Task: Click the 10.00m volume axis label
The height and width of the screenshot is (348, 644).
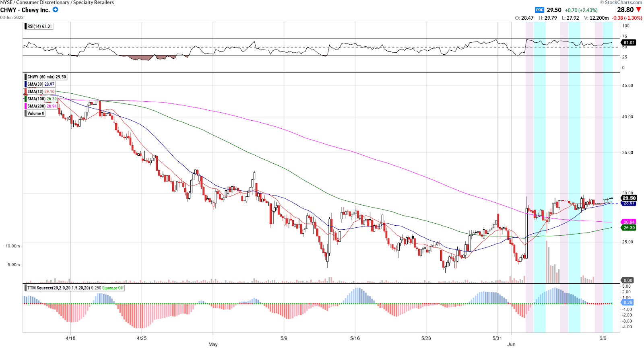Action: (x=12, y=246)
